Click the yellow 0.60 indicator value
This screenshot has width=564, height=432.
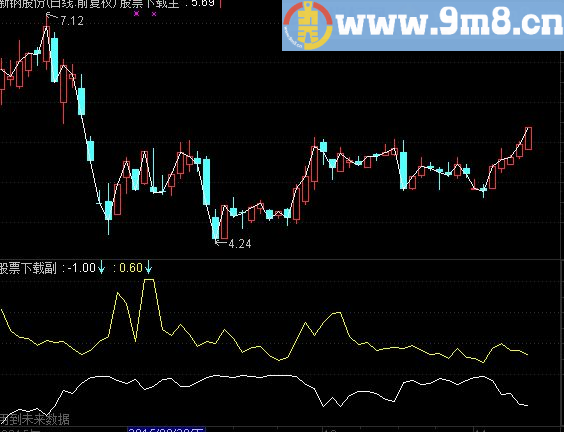[x=131, y=268]
